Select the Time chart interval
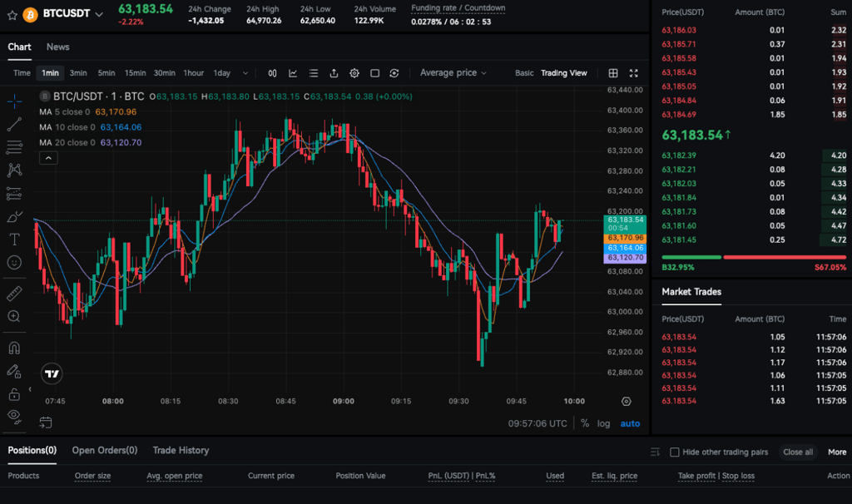Image resolution: width=852 pixels, height=504 pixels. [x=22, y=73]
